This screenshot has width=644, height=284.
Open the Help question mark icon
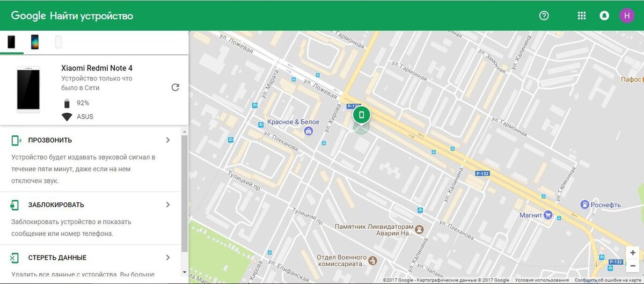point(544,16)
